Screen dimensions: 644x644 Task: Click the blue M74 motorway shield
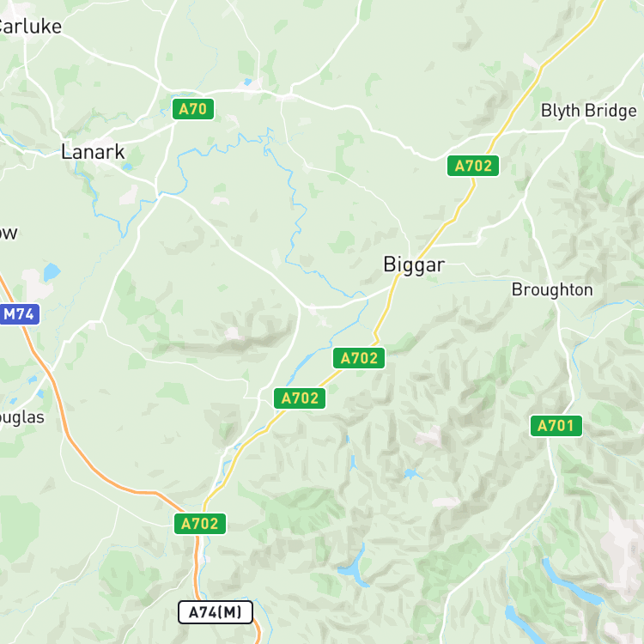19,314
